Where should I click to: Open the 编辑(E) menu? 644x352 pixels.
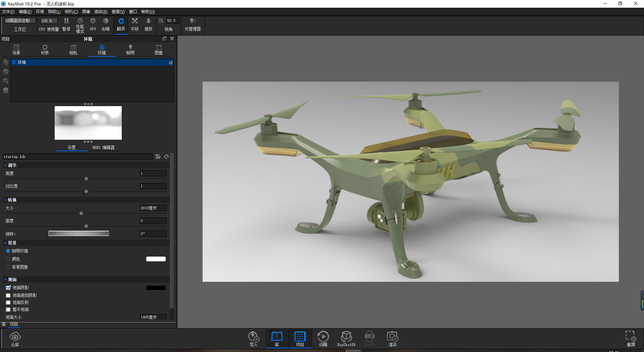point(25,12)
